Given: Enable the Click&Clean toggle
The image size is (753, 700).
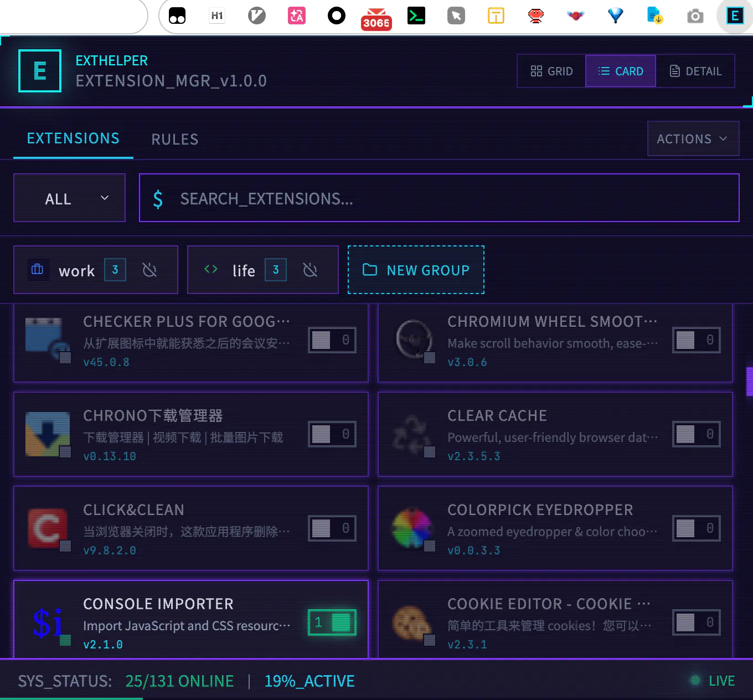Looking at the screenshot, I should [x=332, y=528].
